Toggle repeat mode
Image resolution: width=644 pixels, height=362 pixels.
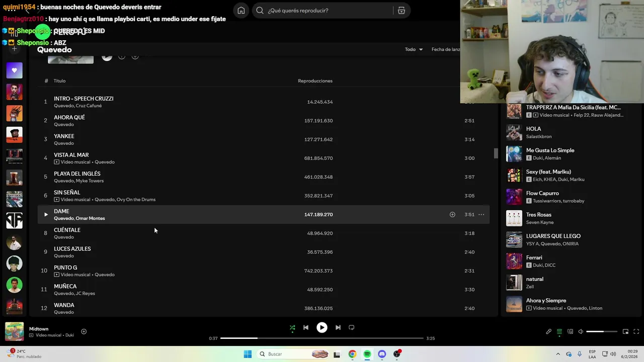coord(352,327)
